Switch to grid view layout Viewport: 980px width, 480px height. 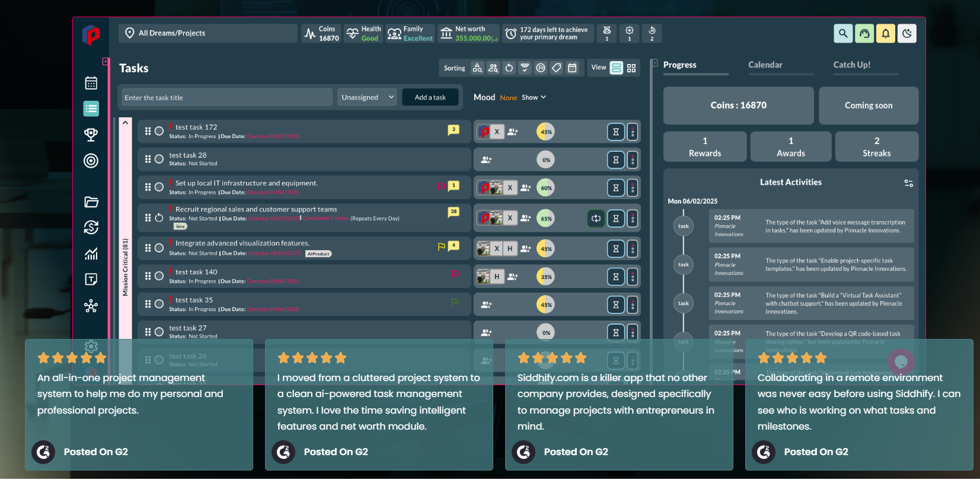click(x=631, y=68)
